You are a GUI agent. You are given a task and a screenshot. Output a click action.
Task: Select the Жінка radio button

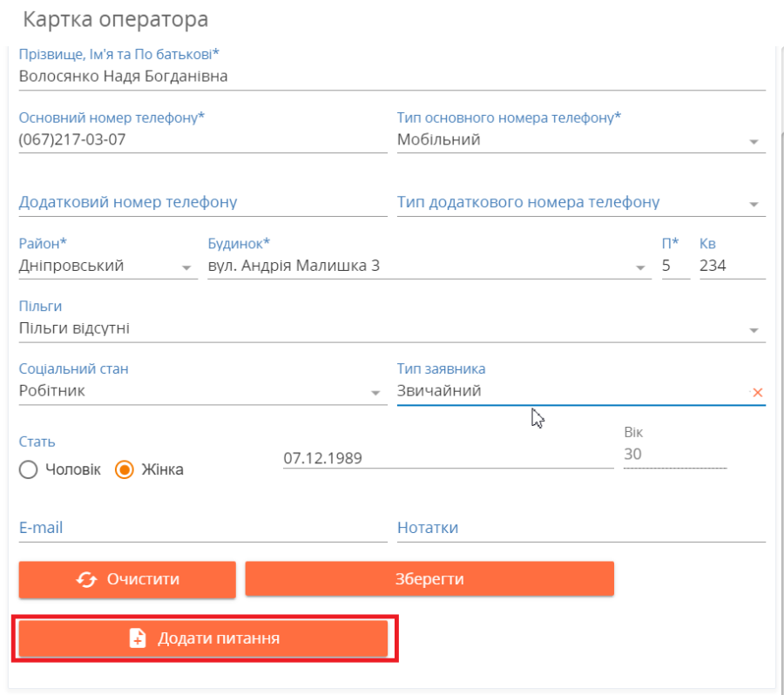click(x=124, y=469)
